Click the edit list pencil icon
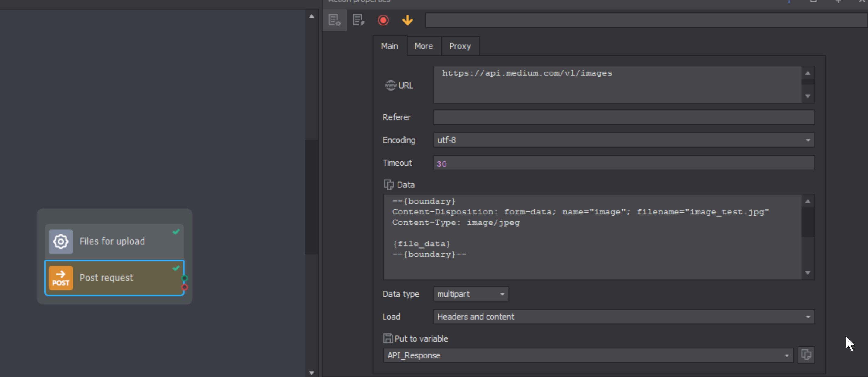This screenshot has width=868, height=377. [x=358, y=20]
